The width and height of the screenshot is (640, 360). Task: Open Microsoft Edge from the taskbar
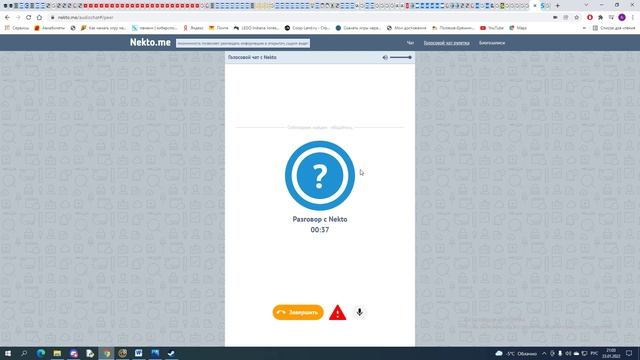(41, 353)
